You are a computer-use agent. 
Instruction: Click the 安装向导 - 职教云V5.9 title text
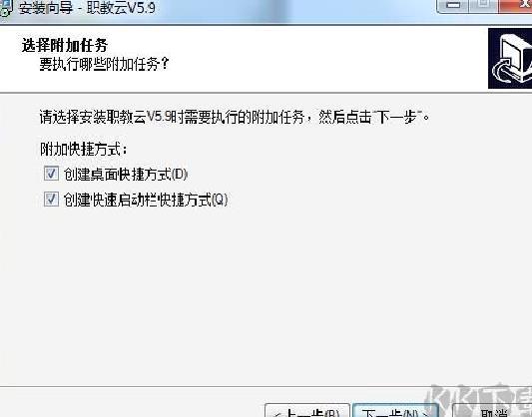tap(87, 8)
